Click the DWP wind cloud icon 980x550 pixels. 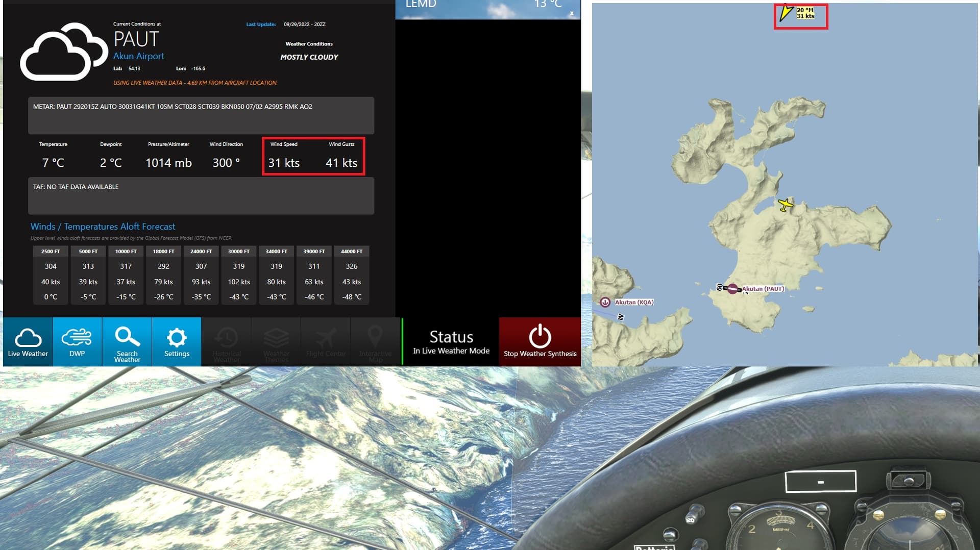(x=77, y=342)
